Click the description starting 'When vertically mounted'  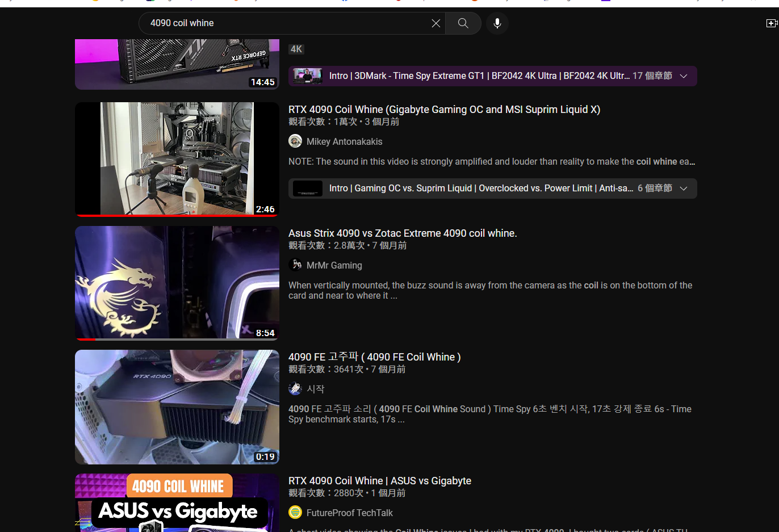pyautogui.click(x=491, y=291)
